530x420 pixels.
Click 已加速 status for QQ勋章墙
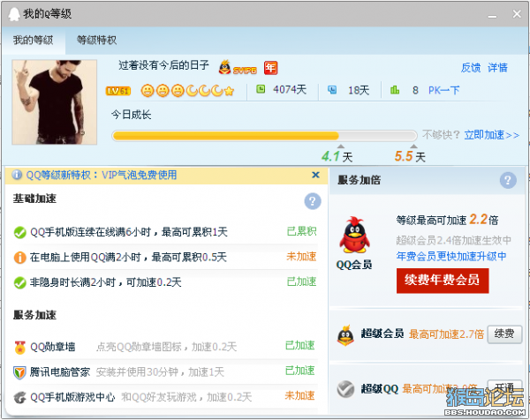[x=300, y=345]
